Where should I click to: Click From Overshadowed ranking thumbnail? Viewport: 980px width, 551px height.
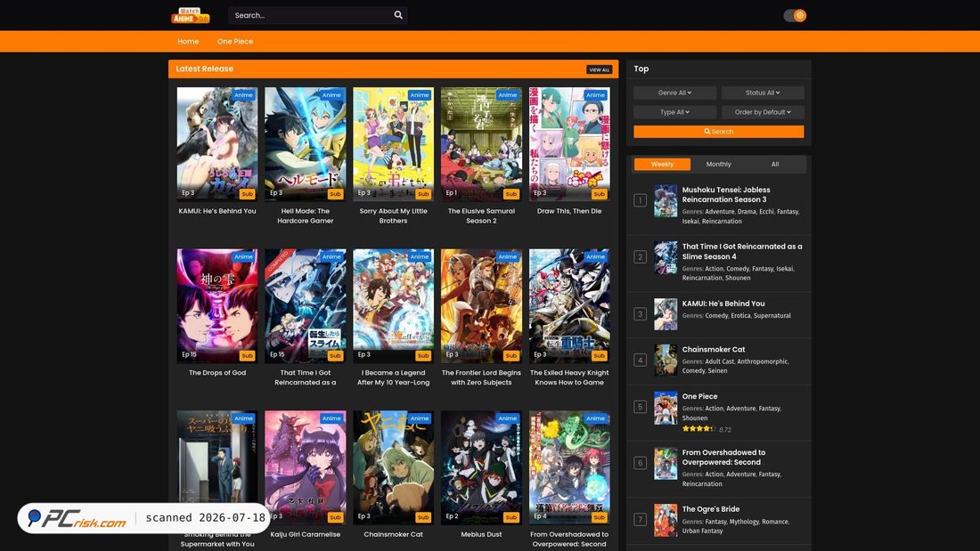click(x=666, y=464)
